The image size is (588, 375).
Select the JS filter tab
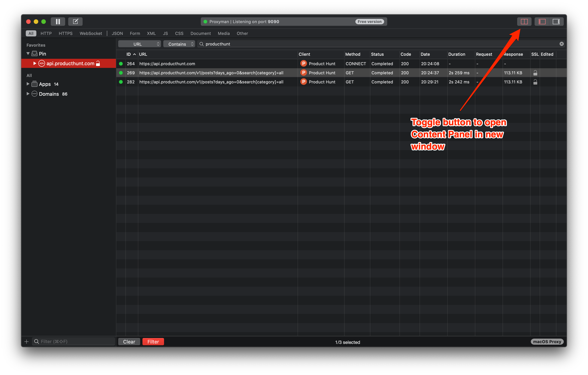pos(165,33)
